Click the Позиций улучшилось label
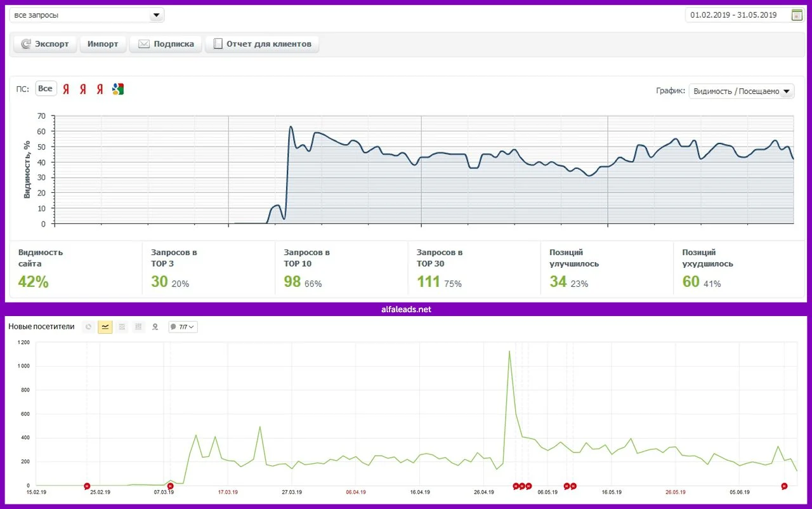812x509 pixels. tap(574, 258)
